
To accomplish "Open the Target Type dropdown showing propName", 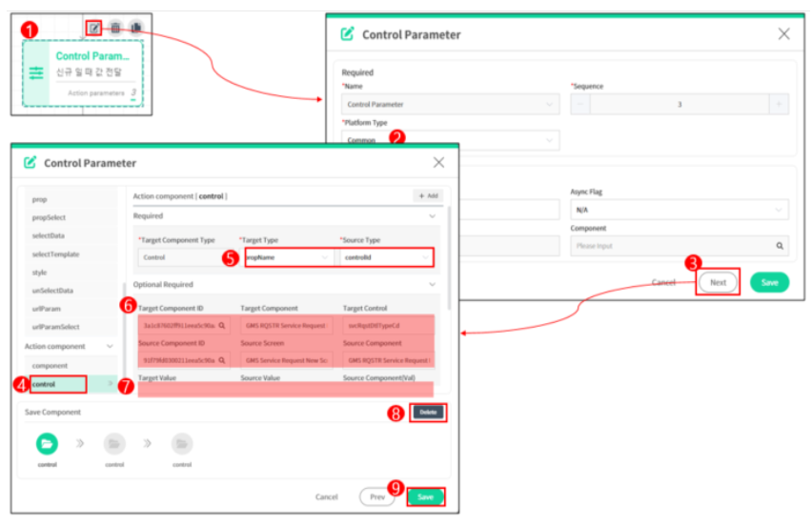I will [288, 257].
